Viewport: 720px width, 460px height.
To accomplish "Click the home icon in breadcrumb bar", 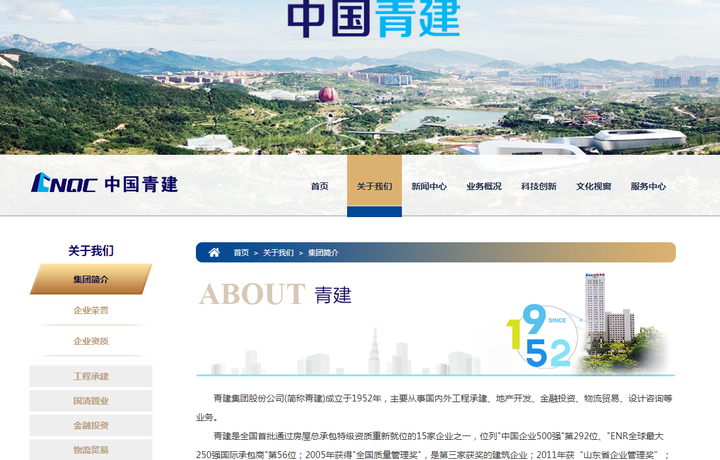I will point(214,252).
